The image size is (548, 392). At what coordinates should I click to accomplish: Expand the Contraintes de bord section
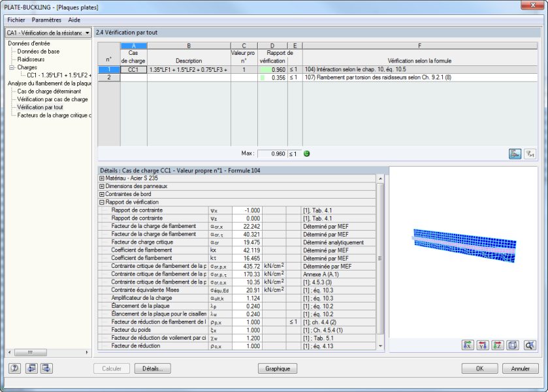click(102, 195)
